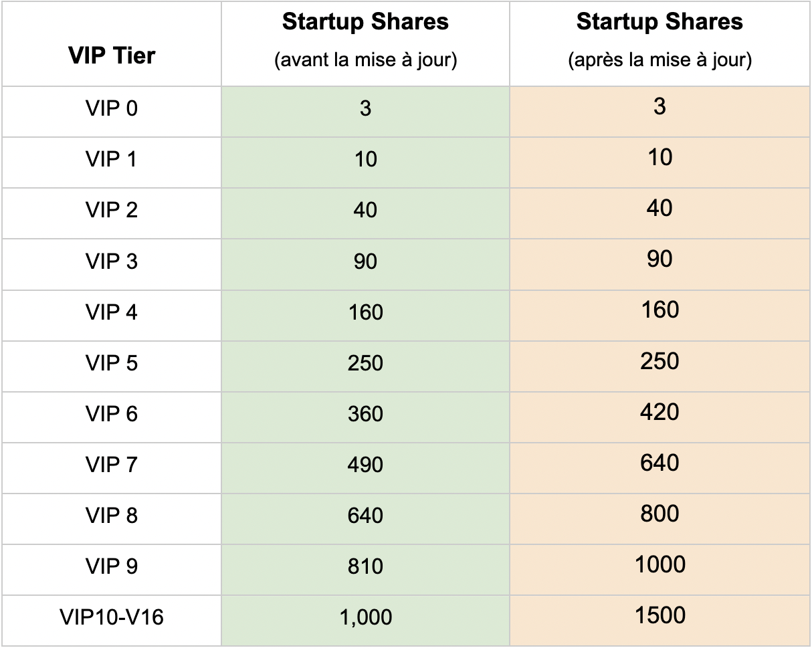This screenshot has width=812, height=650.
Task: Select the 160 value in the orange column
Action: (x=659, y=310)
